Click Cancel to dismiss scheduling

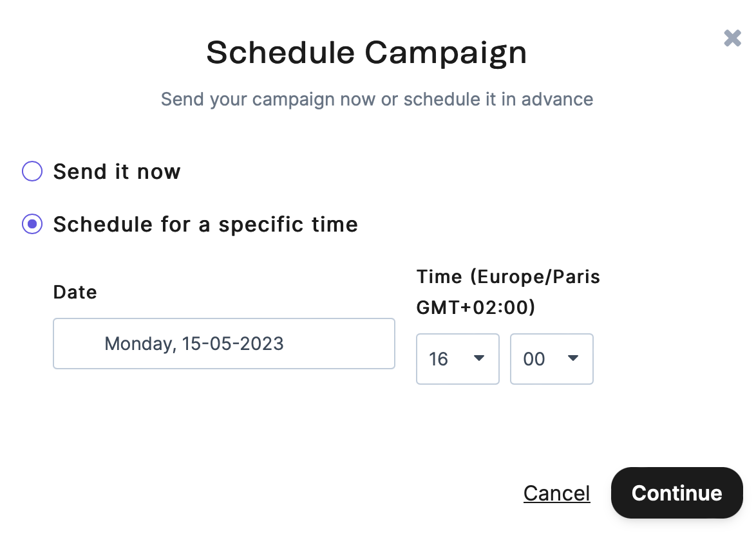point(556,493)
